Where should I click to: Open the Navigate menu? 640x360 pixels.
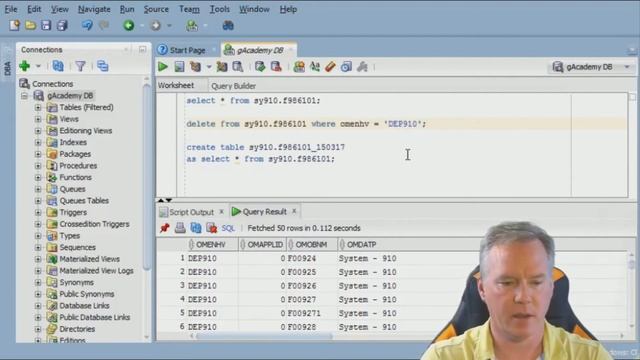coord(94,9)
